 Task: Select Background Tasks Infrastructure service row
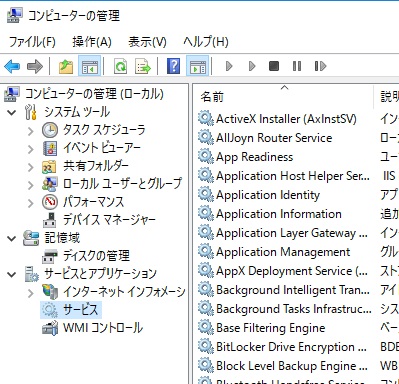tap(293, 309)
